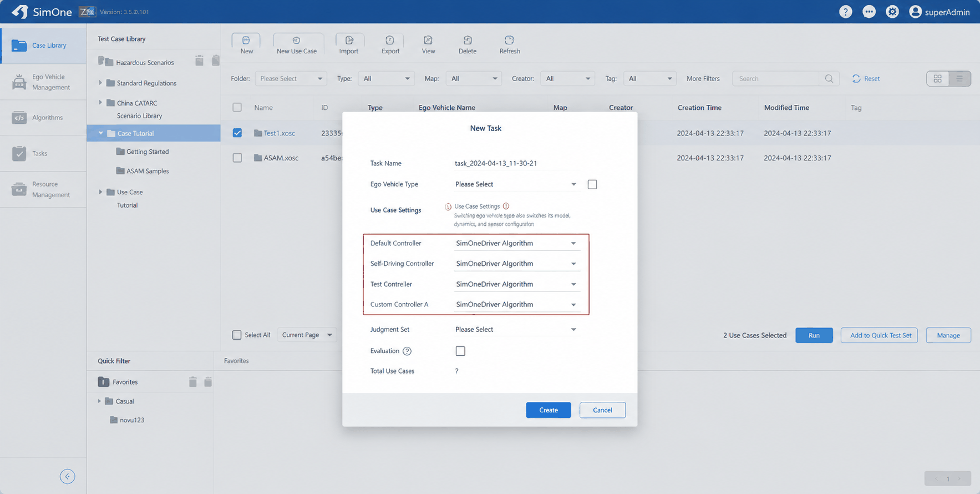Click the superAdmin user avatar icon

click(915, 12)
